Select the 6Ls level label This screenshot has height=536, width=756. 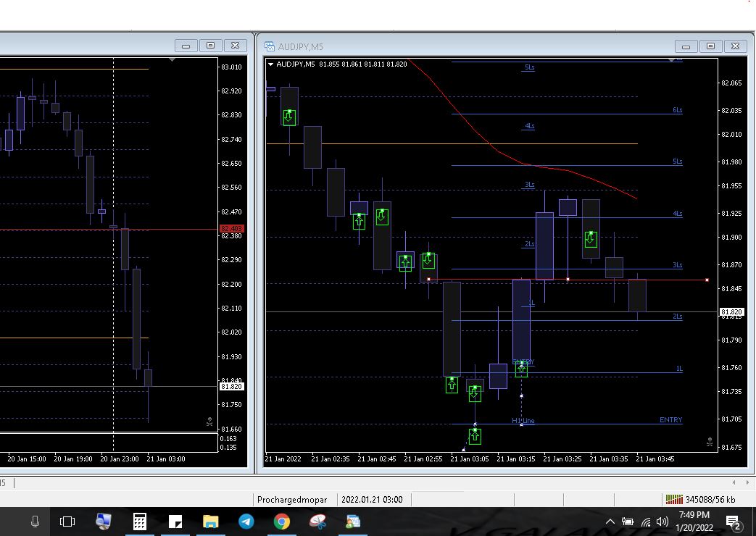tap(678, 110)
